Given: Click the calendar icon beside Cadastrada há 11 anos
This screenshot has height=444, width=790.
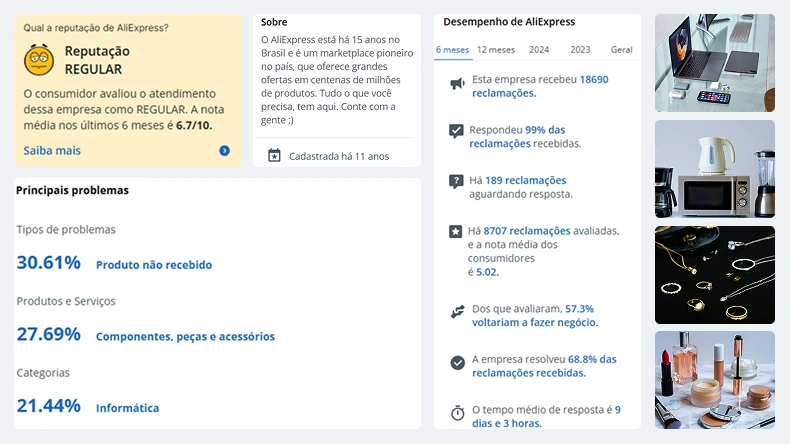Looking at the screenshot, I should [274, 156].
